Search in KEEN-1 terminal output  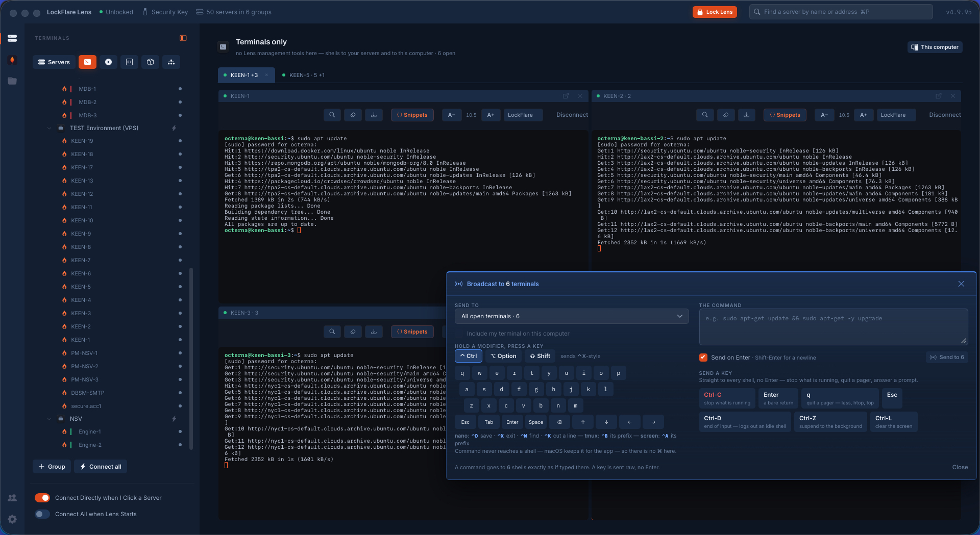(332, 115)
